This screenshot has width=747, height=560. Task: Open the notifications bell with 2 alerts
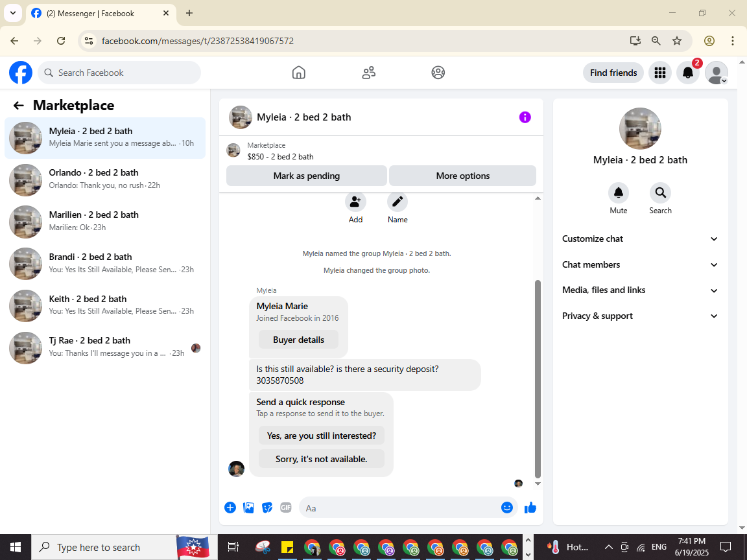(x=688, y=73)
